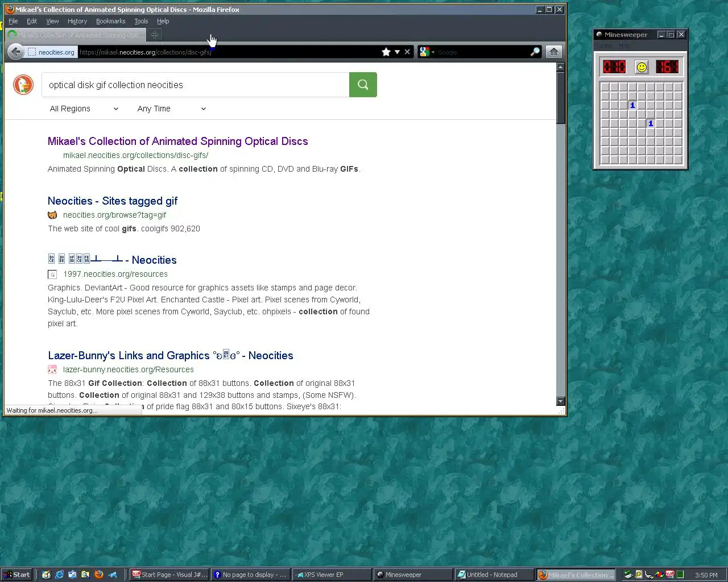
Task: Click the Minesweeper smiley face reset button
Action: [x=642, y=67]
